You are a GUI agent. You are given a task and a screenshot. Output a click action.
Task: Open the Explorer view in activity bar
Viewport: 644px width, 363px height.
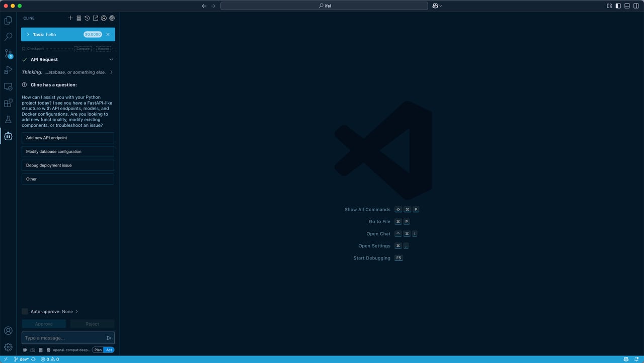point(8,21)
